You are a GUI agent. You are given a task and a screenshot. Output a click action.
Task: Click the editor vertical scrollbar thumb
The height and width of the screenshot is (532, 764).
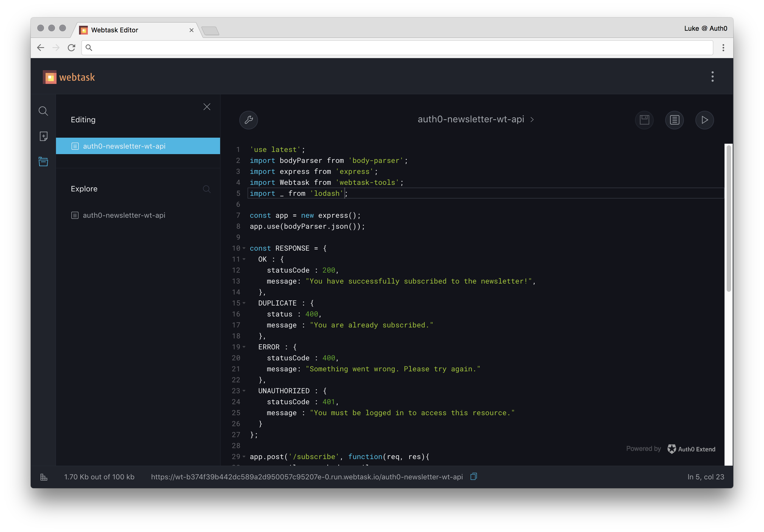(x=728, y=219)
